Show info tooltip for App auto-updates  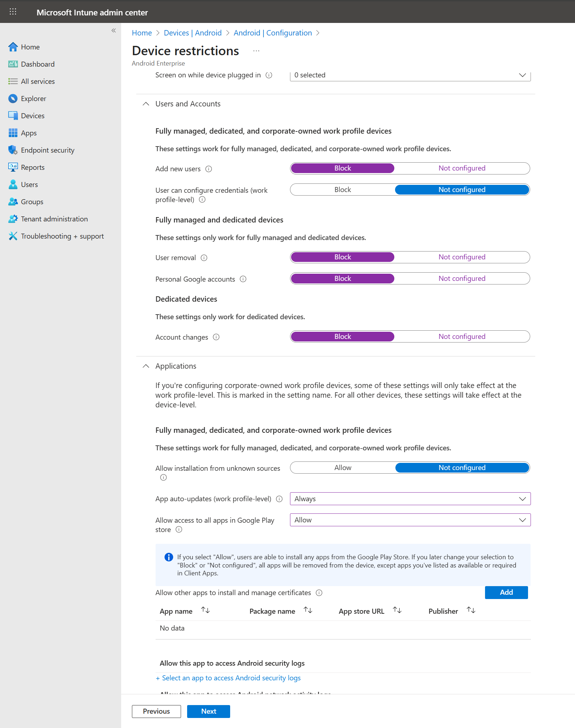(279, 499)
